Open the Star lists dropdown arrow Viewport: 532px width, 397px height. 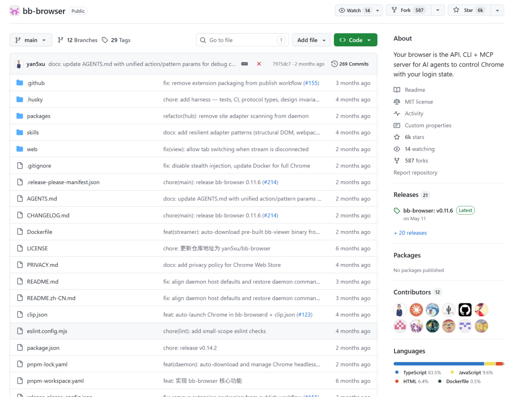[498, 10]
